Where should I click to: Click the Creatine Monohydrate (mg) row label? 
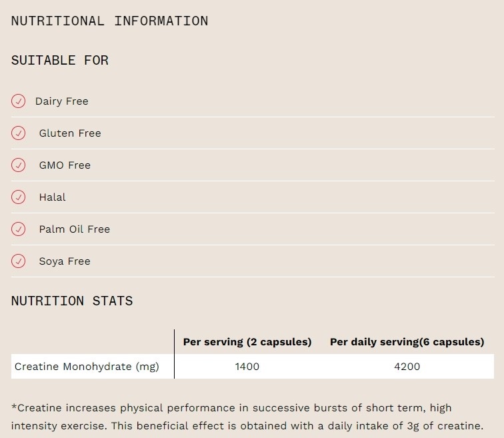pyautogui.click(x=87, y=367)
